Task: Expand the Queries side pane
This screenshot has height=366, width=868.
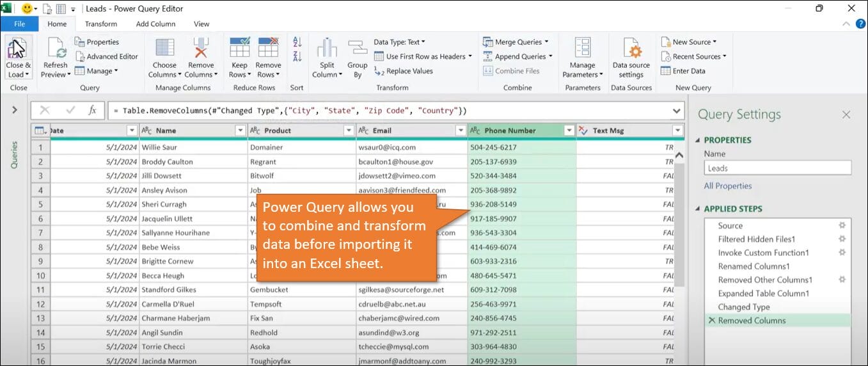Action: [x=14, y=110]
